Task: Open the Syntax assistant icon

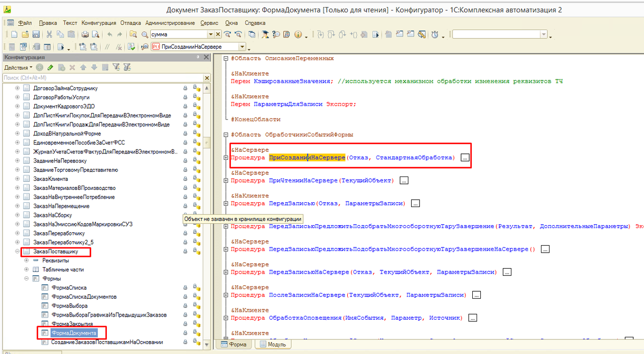Action: pos(265,34)
